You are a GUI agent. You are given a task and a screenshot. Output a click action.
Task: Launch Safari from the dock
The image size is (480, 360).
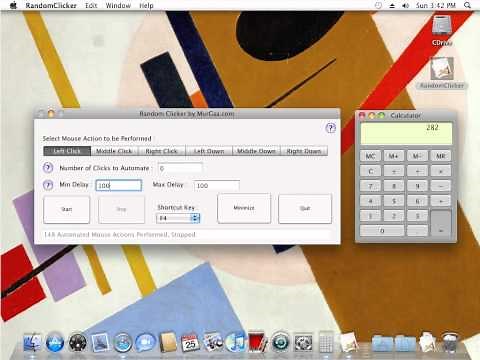[x=123, y=343]
